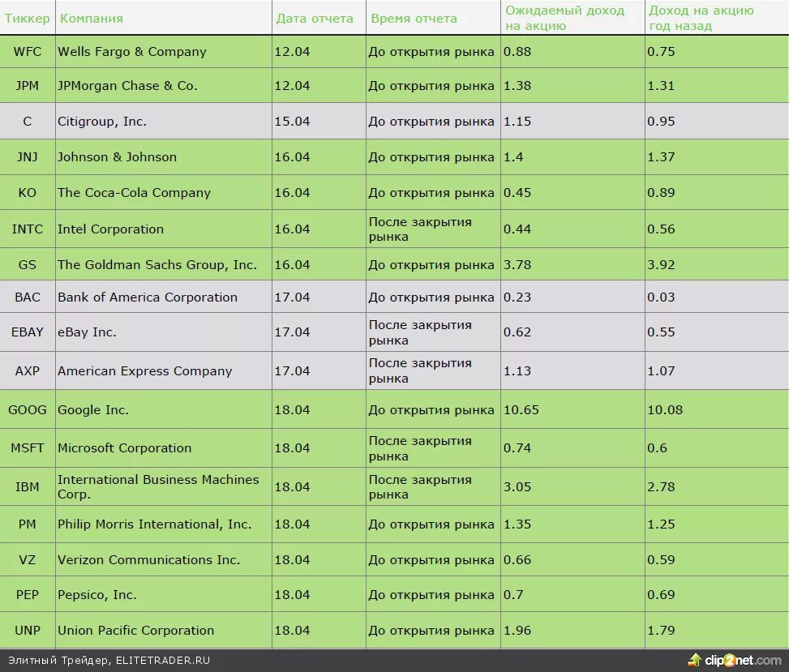789x672 pixels.
Task: Select the PEP ticker cell
Action: pos(28,594)
